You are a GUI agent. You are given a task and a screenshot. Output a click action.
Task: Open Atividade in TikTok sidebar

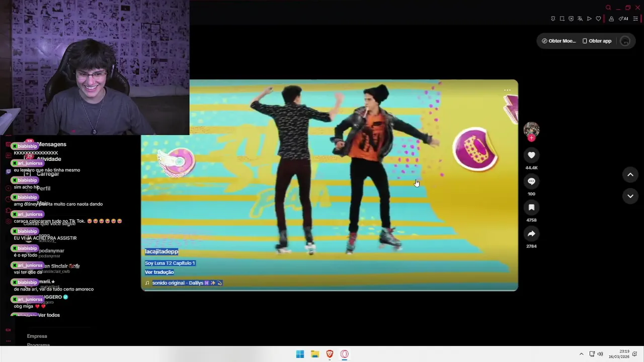(49, 159)
